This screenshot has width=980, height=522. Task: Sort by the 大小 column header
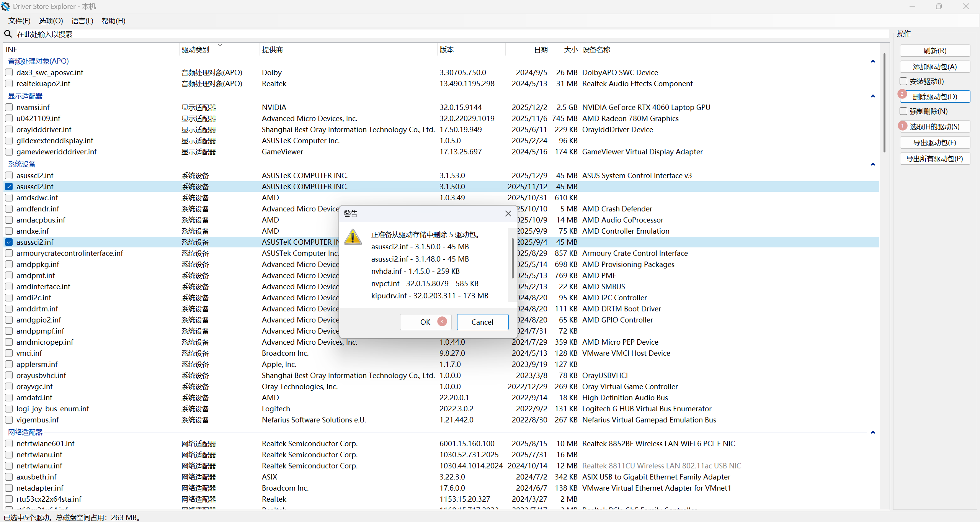(565, 49)
